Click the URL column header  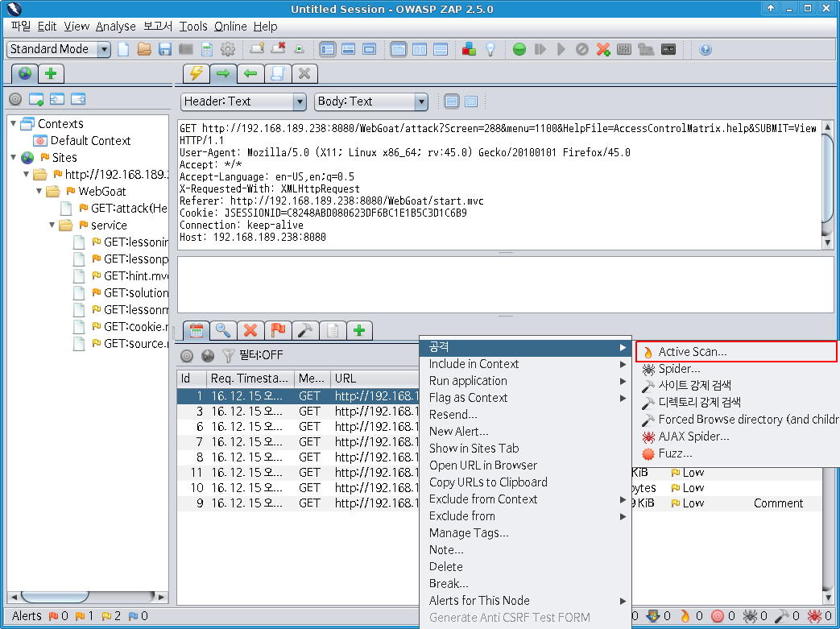coord(374,379)
